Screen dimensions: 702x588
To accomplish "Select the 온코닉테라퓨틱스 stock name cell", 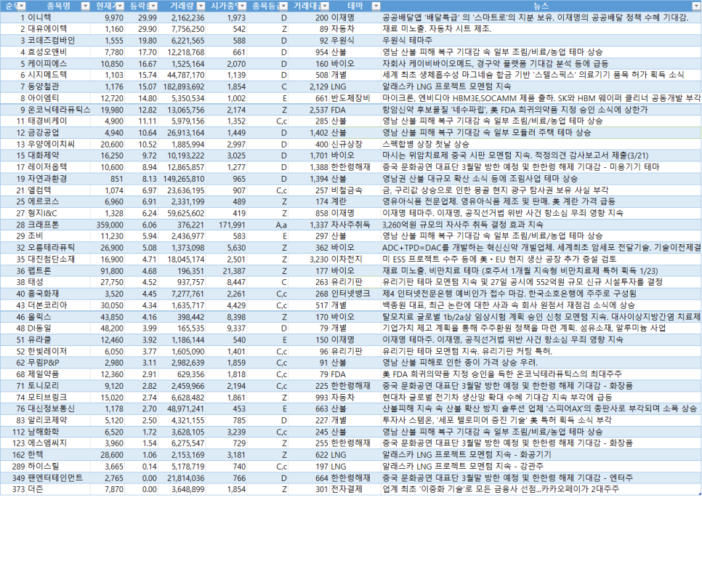I will coord(58,110).
